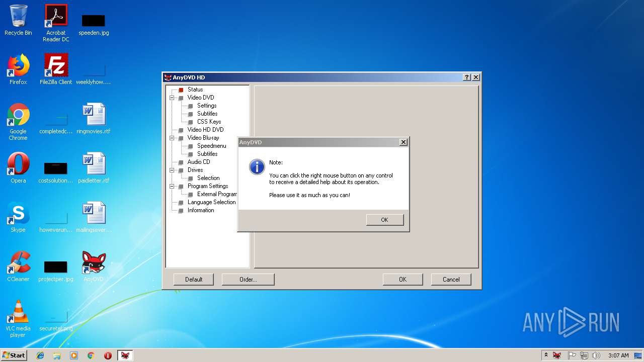Click the Order... button
Viewport: 644px width, 362px height.
click(248, 280)
